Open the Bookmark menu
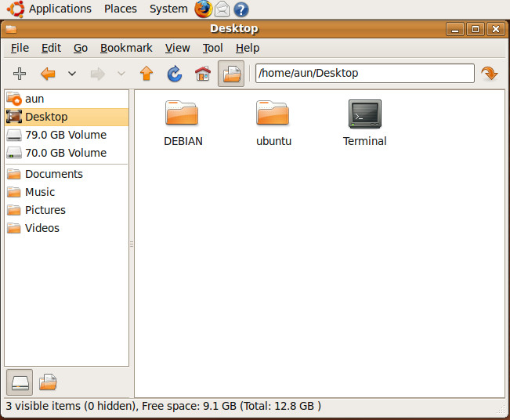 pyautogui.click(x=126, y=48)
